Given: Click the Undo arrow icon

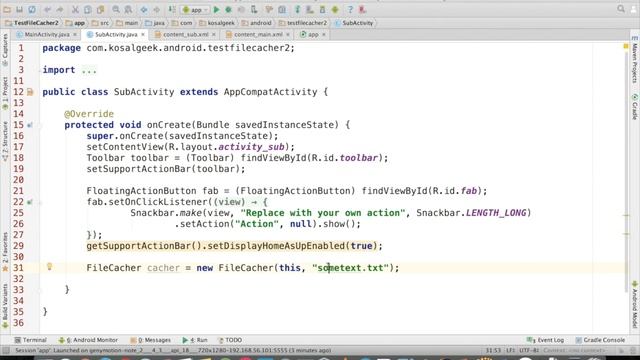Looking at the screenshot, I should [47, 9].
